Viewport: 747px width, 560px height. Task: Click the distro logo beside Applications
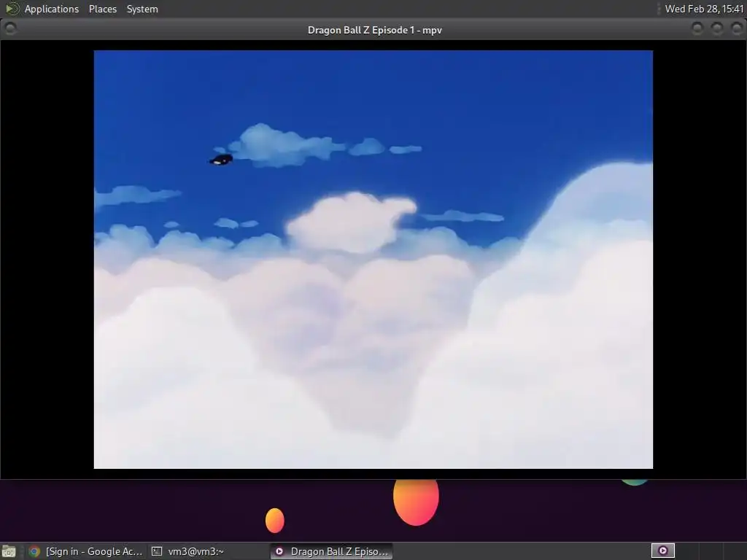pos(12,9)
